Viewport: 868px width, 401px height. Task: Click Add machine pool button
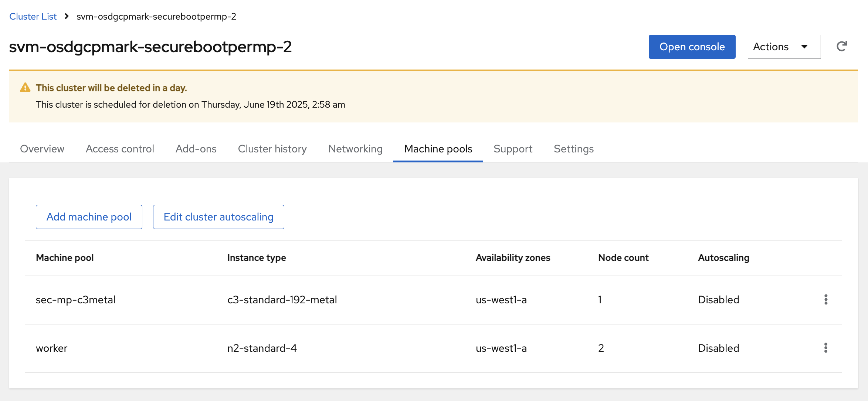(x=89, y=217)
